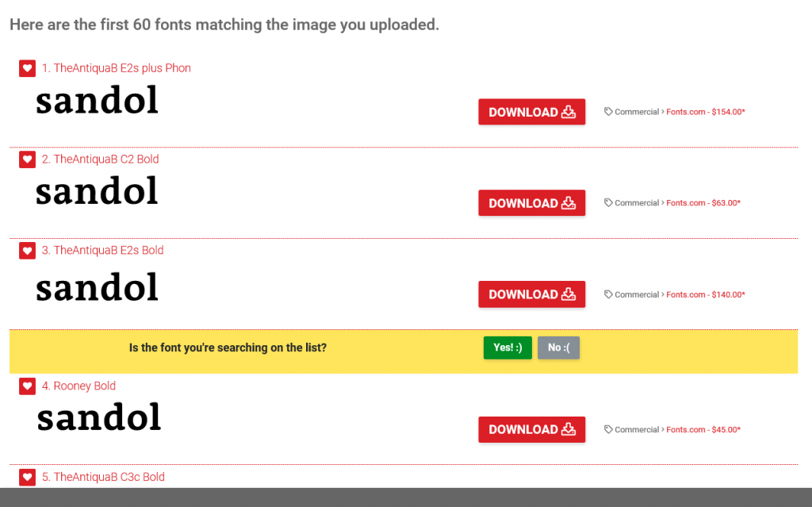Click heart icon next to TheAntiquaB C3c Bold

[x=28, y=478]
